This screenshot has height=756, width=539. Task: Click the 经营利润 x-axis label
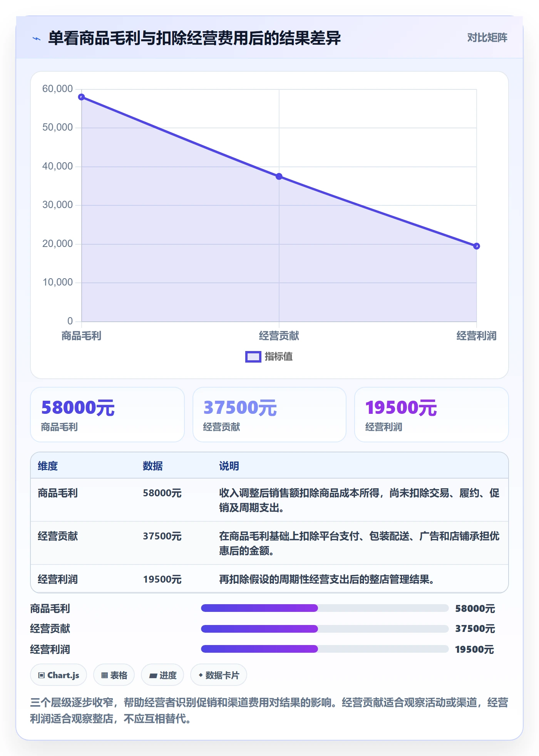click(x=477, y=336)
